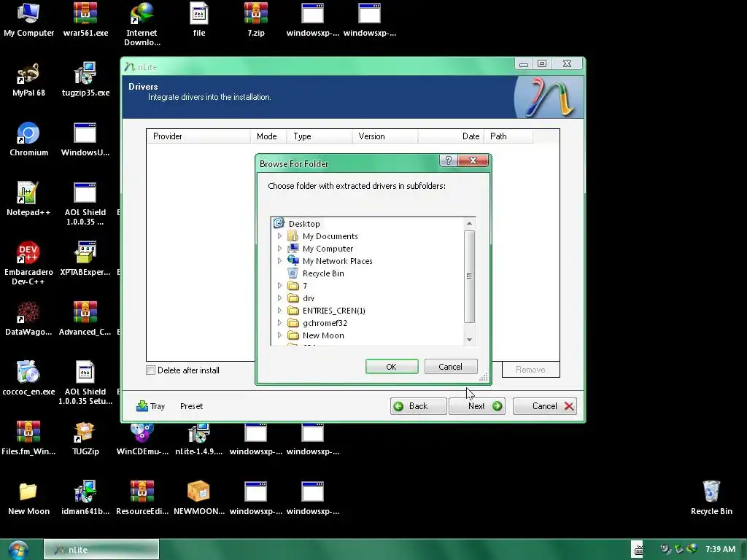Image resolution: width=747 pixels, height=560 pixels.
Task: Open WinCDEmu desktop icon
Action: (142, 440)
